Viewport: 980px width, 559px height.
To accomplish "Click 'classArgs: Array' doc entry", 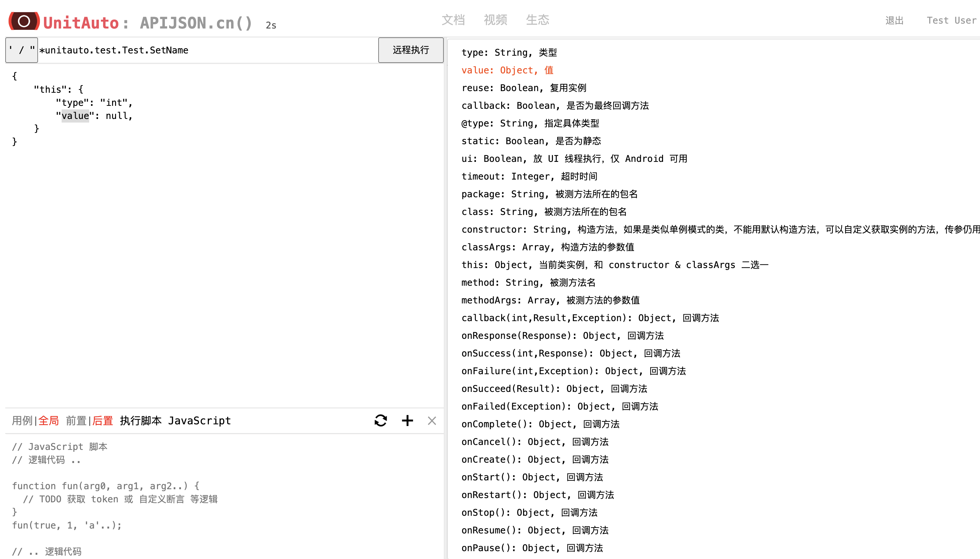I will (548, 247).
